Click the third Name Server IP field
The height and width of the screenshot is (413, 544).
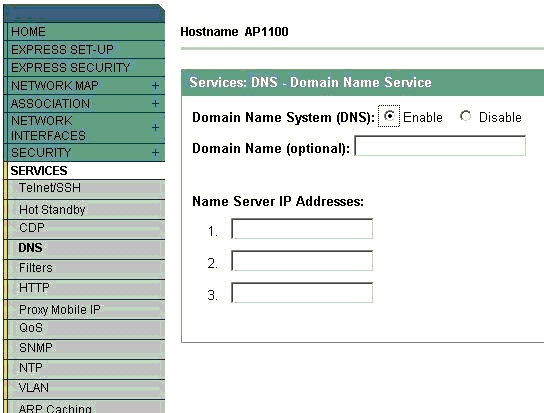(302, 293)
